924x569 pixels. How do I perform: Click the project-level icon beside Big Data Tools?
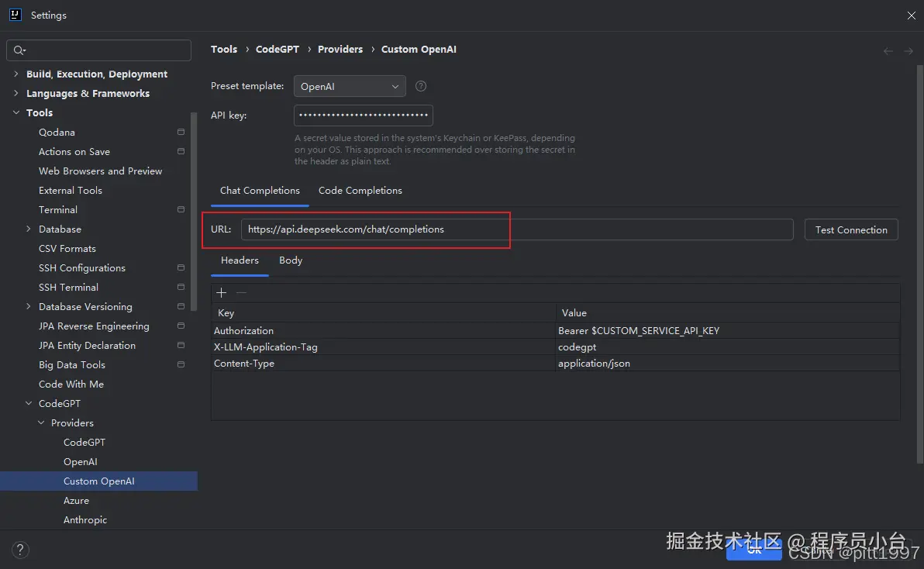[181, 364]
